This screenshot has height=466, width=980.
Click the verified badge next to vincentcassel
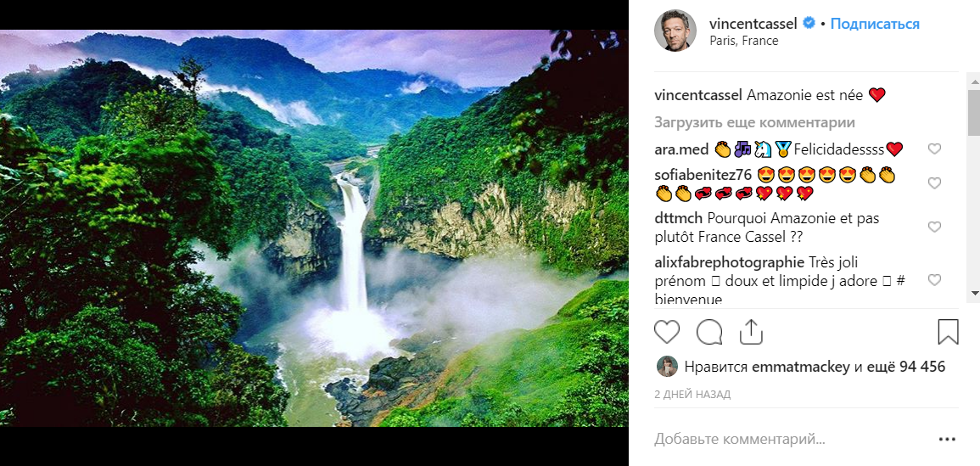(809, 24)
